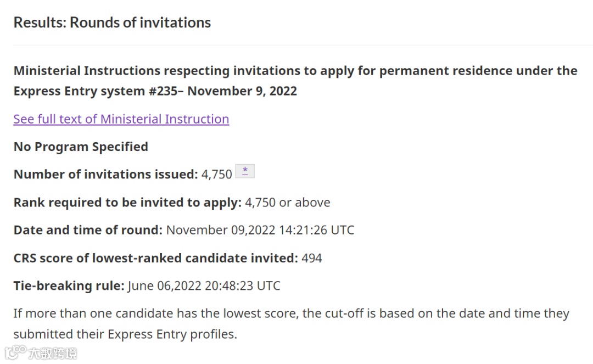593x364 pixels.
Task: Click the "Tie-breaking rule:" label
Action: click(69, 285)
